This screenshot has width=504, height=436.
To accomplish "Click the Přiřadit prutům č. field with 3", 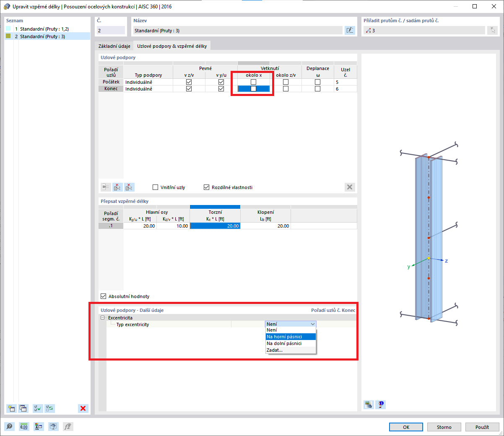I will [424, 31].
